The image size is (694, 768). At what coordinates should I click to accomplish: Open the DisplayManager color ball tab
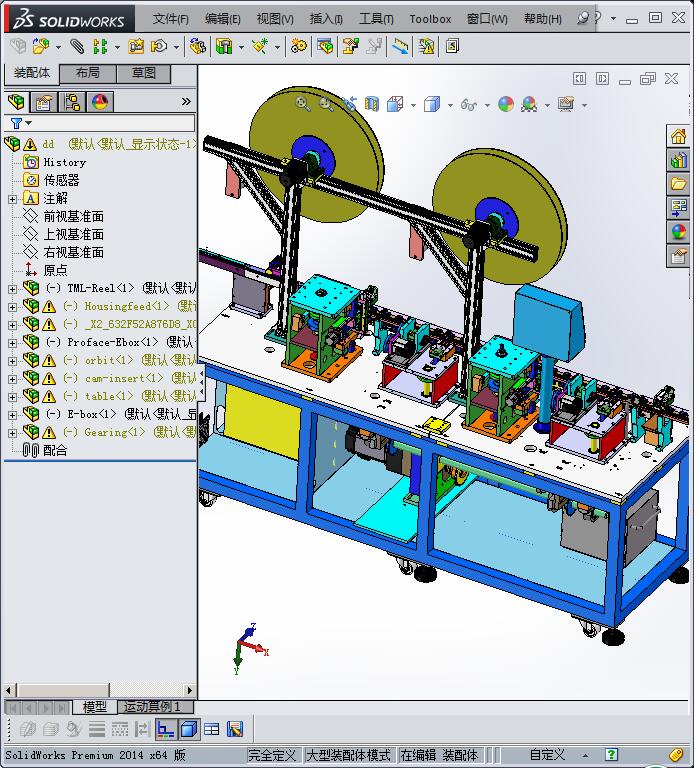(x=100, y=102)
